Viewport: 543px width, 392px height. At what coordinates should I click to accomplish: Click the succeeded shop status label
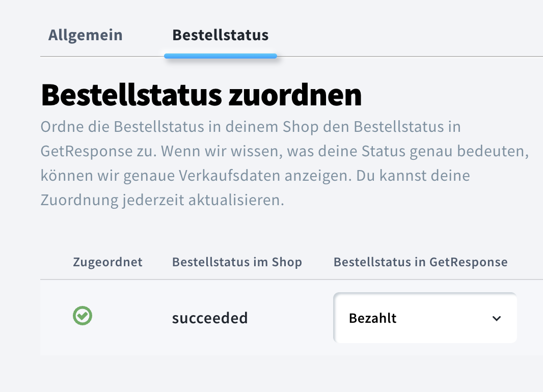210,318
